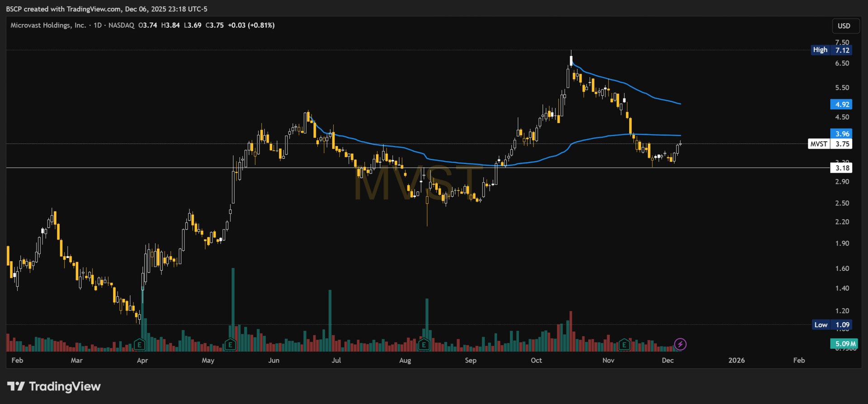Click the purple lightning event icon

[x=680, y=344]
